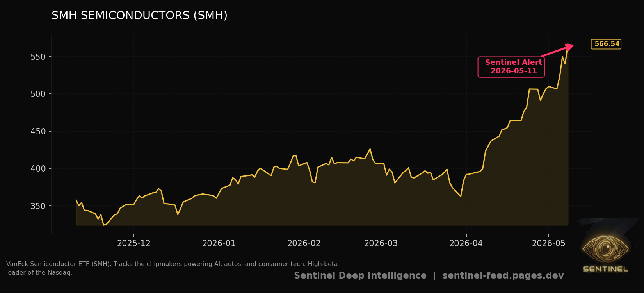Click the 566.54 latest price label

click(x=606, y=44)
